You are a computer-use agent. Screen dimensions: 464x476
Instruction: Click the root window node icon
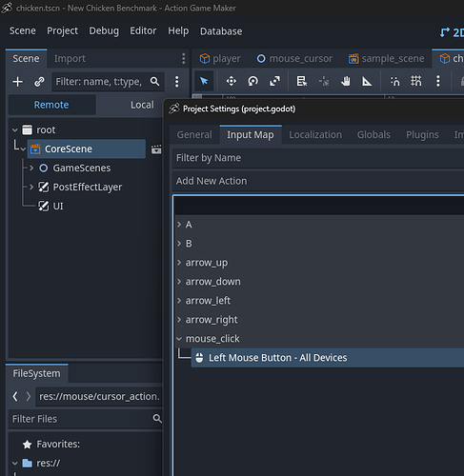[x=27, y=129]
